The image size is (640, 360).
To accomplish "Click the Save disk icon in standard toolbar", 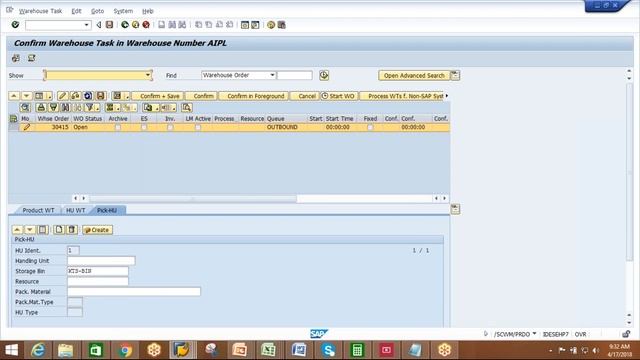I will (109, 25).
